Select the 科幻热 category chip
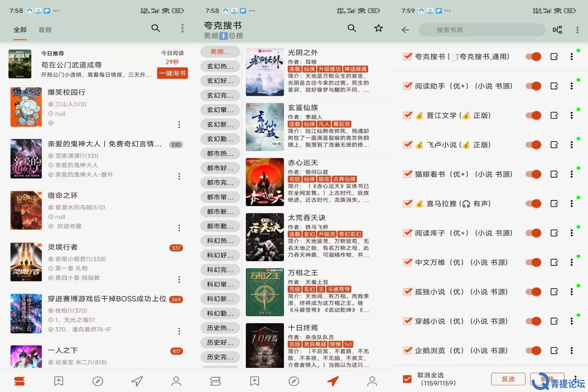 [220, 241]
